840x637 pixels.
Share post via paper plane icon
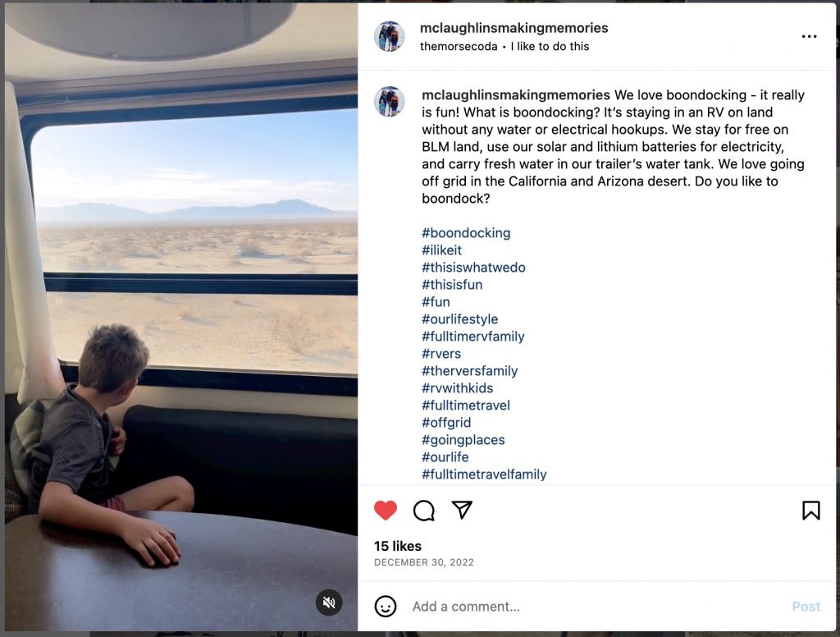(x=462, y=510)
